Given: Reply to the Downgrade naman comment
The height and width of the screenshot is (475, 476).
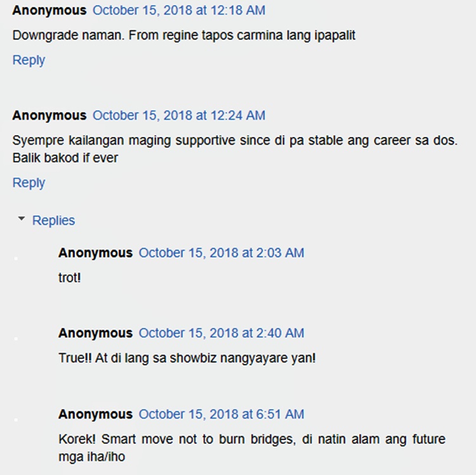Looking at the screenshot, I should [x=29, y=60].
